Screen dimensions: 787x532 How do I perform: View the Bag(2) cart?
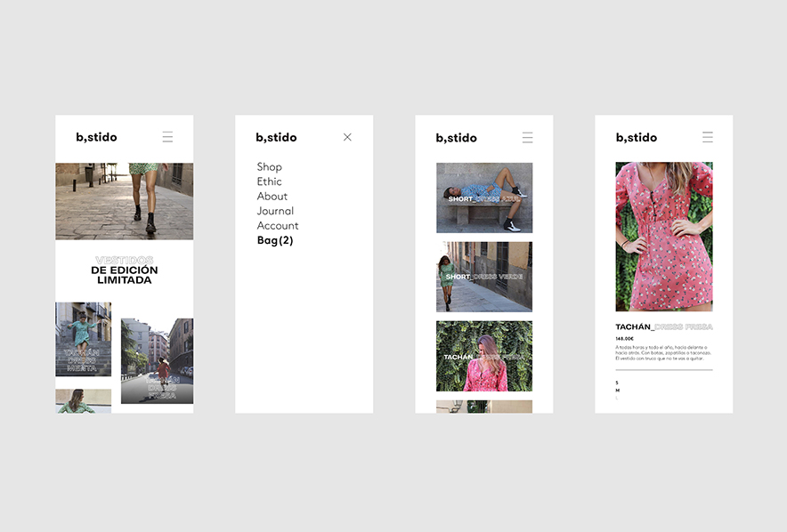click(x=275, y=240)
